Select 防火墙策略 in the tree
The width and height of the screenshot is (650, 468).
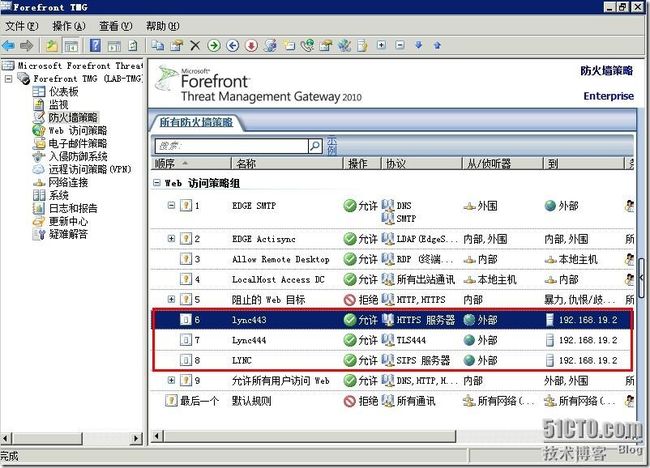pyautogui.click(x=73, y=117)
